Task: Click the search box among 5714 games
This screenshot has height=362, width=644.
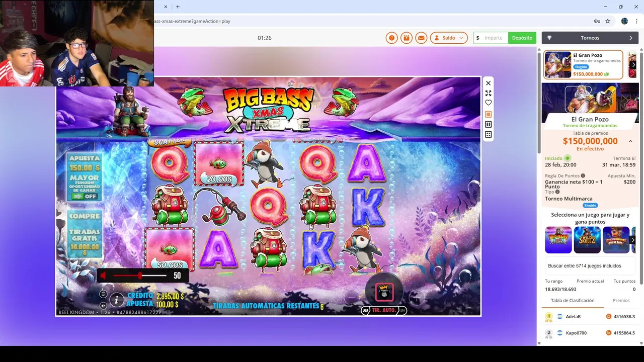Action: (x=590, y=265)
